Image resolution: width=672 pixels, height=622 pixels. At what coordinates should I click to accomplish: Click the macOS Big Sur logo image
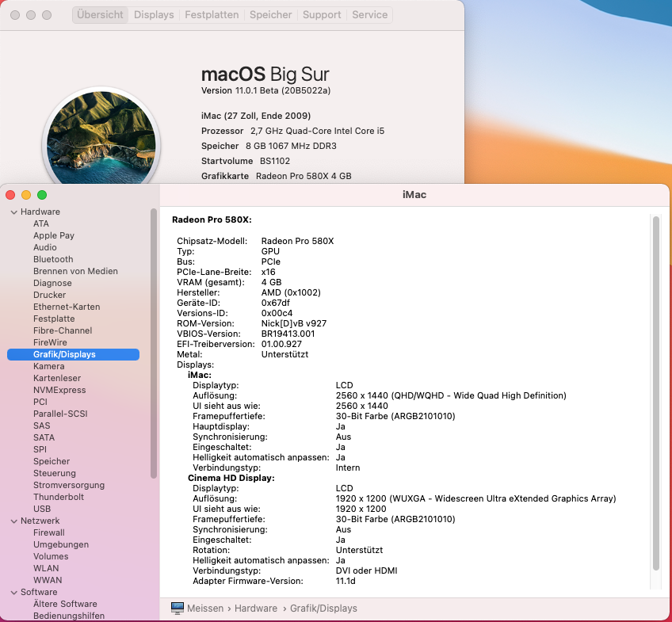point(101,137)
